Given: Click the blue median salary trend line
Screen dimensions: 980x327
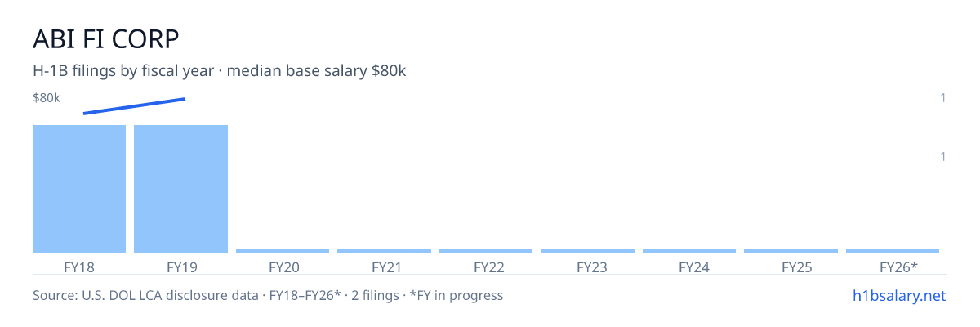Looking at the screenshot, I should pyautogui.click(x=135, y=106).
